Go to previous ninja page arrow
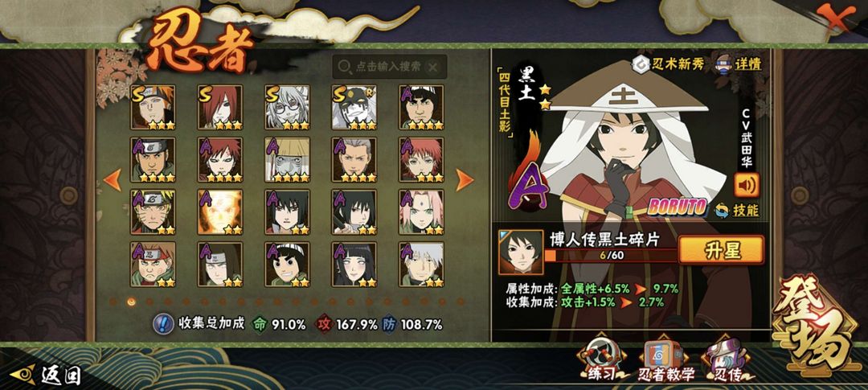The height and width of the screenshot is (390, 868). 113,180
